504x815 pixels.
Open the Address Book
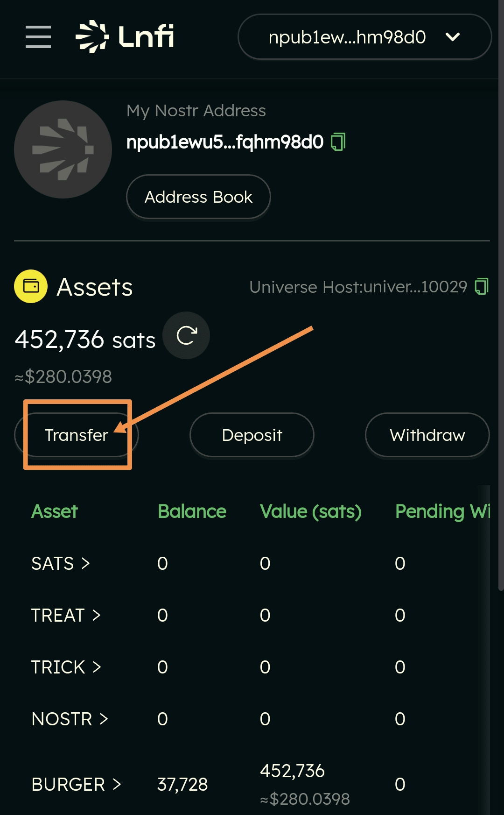tap(198, 197)
